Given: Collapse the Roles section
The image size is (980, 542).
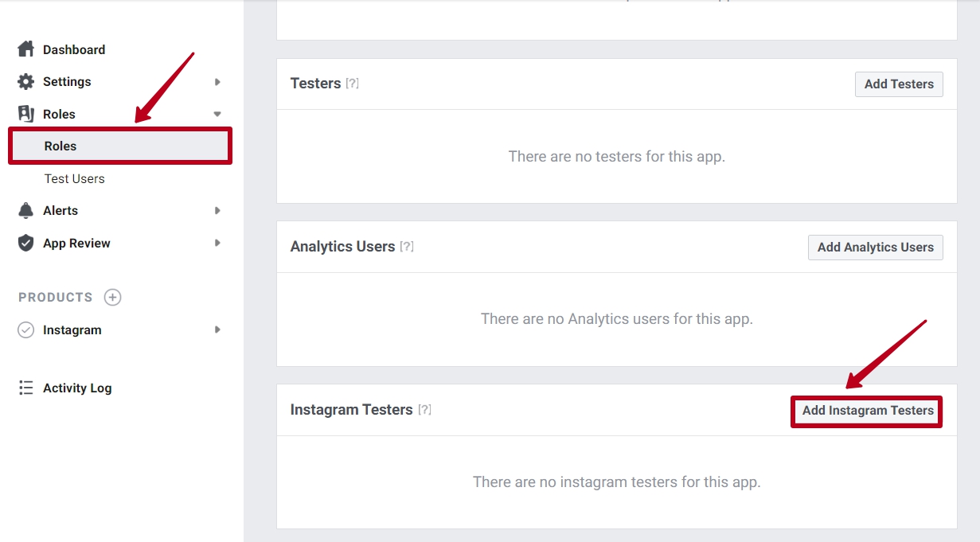Looking at the screenshot, I should 217,113.
